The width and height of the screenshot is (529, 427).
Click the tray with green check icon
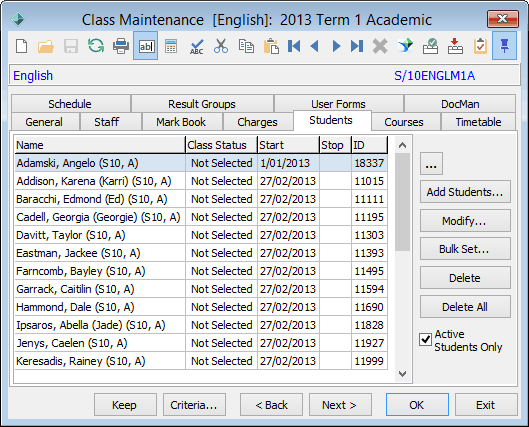(430, 46)
